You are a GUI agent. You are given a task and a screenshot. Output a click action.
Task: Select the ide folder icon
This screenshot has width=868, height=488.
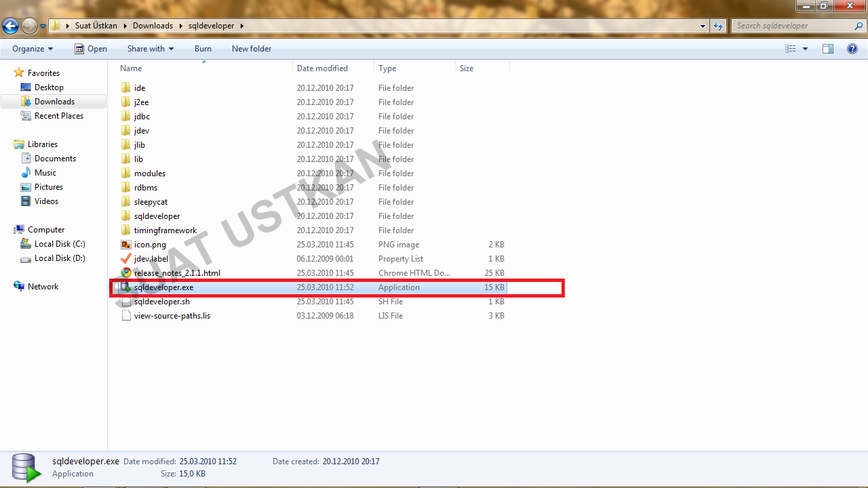click(x=125, y=88)
